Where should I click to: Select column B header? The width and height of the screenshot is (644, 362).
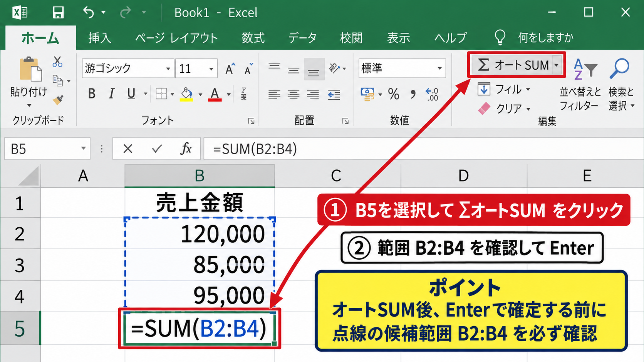tap(200, 176)
